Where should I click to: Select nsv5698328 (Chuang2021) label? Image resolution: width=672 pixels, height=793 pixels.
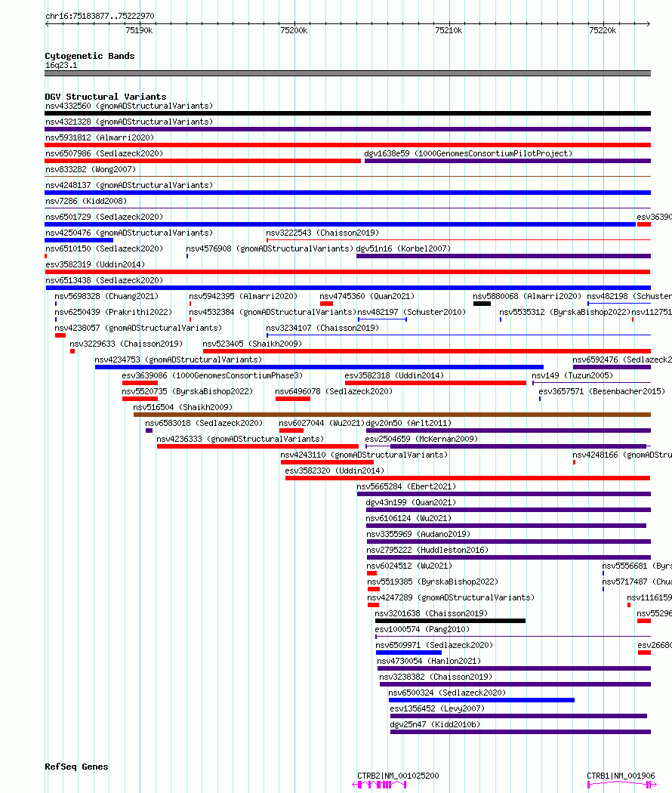pyautogui.click(x=106, y=296)
